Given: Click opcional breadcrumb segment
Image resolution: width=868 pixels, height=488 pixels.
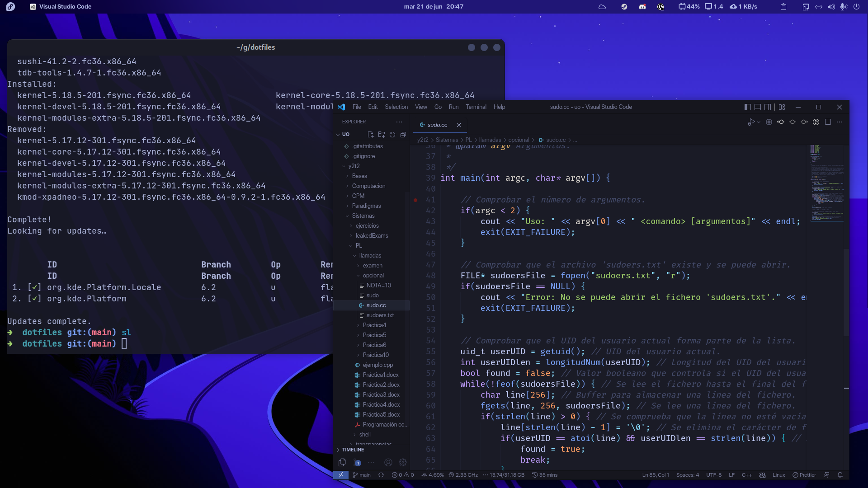Looking at the screenshot, I should tap(519, 140).
